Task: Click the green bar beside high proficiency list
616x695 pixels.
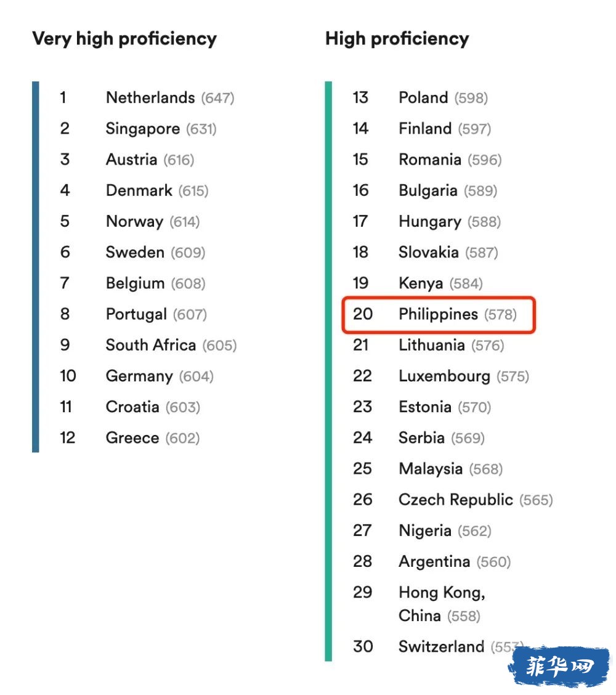Action: [328, 371]
